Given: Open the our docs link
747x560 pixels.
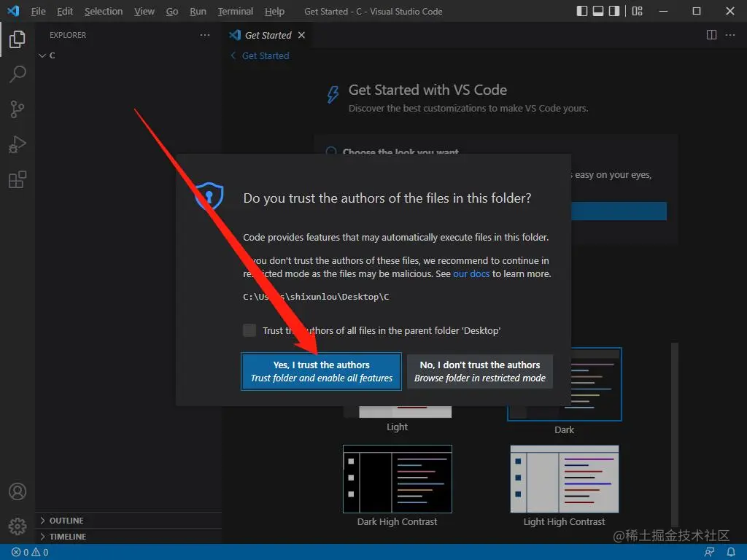Looking at the screenshot, I should coord(471,273).
